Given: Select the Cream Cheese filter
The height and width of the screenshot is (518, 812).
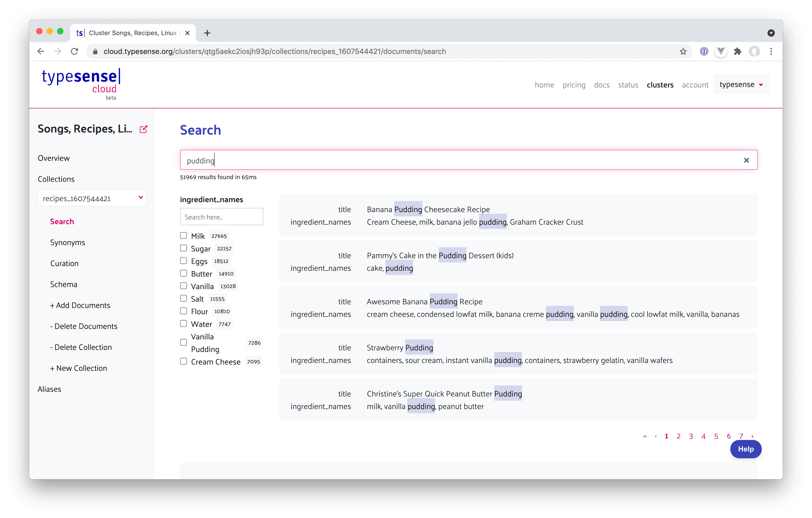Looking at the screenshot, I should pyautogui.click(x=183, y=361).
